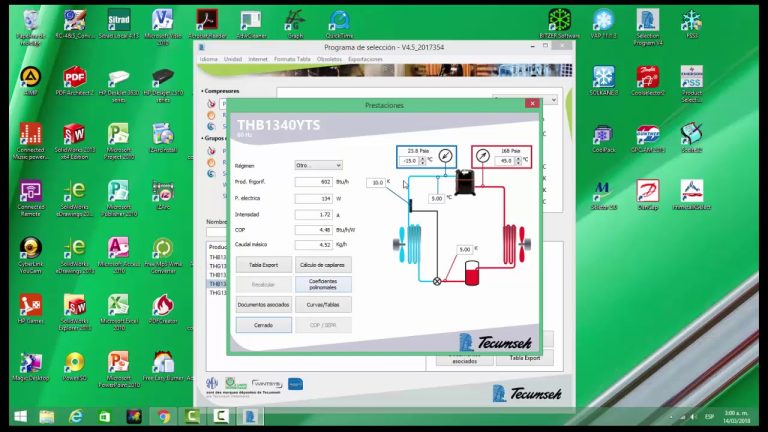Click the 5.00 K subcooling input field

[x=464, y=250]
